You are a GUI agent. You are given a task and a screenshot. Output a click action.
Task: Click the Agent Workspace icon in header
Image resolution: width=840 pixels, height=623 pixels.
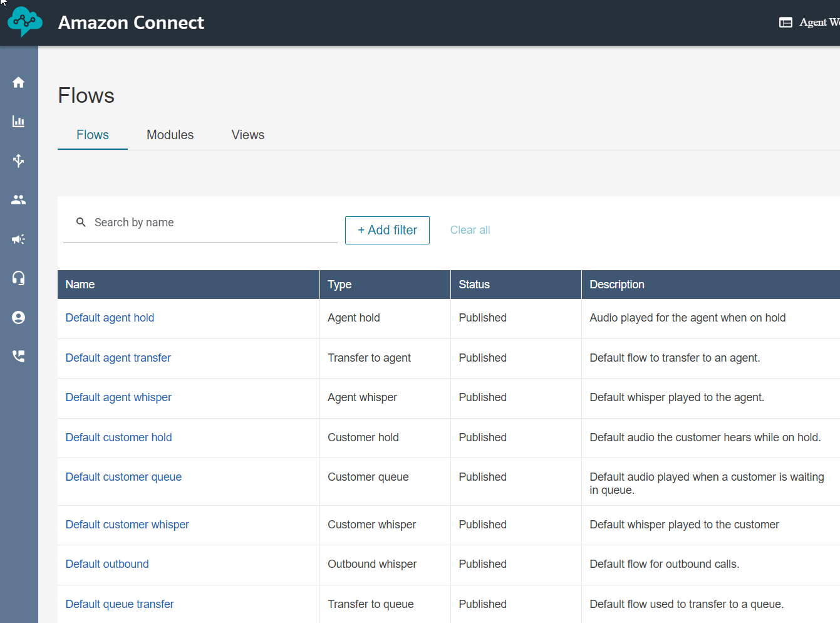786,23
